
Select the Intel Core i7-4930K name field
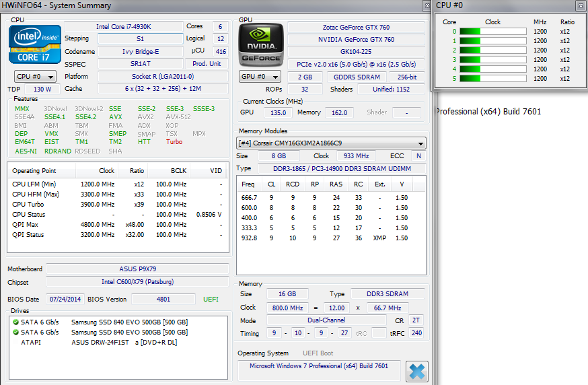pyautogui.click(x=123, y=27)
